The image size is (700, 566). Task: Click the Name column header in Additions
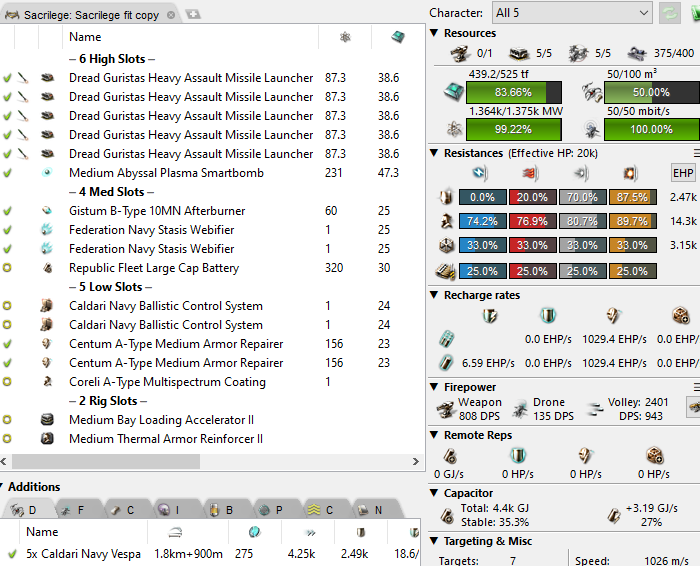(83, 532)
